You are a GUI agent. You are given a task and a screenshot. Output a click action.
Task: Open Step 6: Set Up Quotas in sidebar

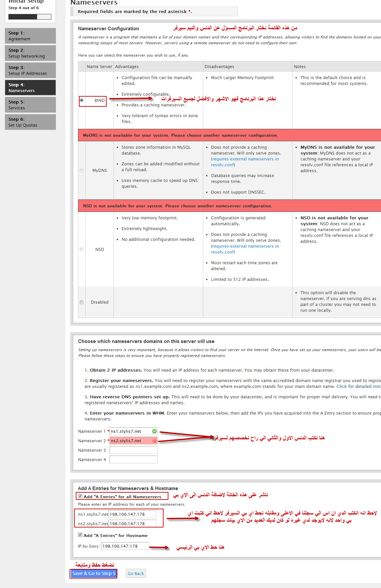tap(30, 122)
